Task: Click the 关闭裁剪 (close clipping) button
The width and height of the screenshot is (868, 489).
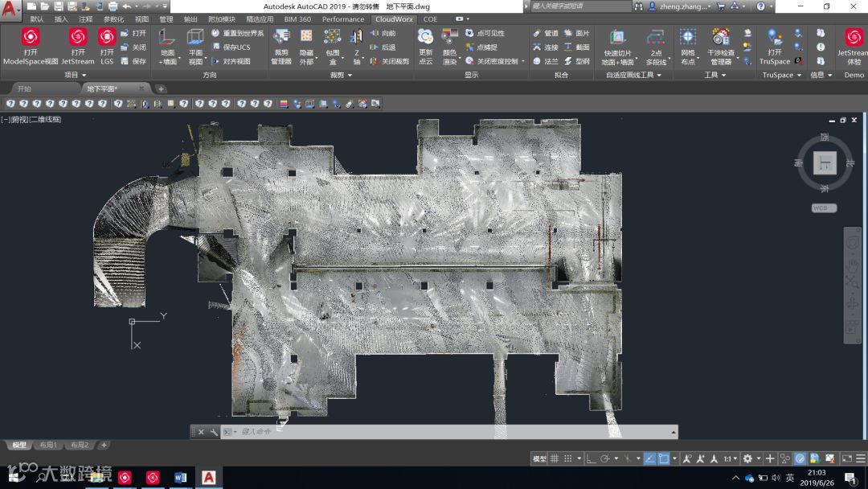Action: (x=390, y=61)
